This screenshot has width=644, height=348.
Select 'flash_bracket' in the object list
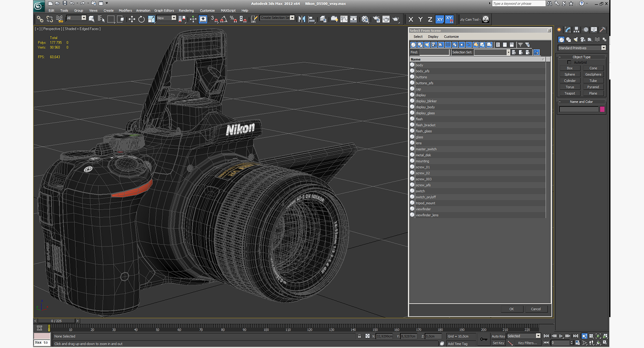click(x=426, y=125)
